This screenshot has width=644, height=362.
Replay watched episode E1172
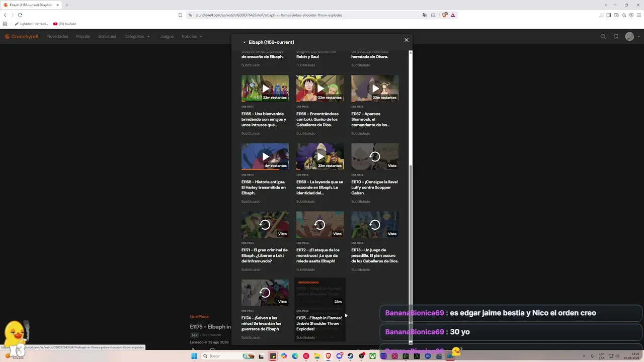point(320,225)
